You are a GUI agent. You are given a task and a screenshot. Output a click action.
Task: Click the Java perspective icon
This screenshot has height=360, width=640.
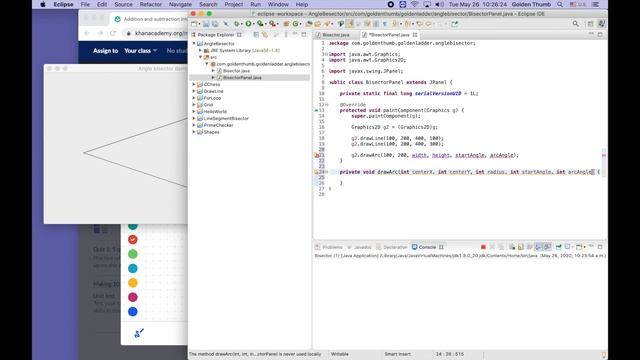click(x=601, y=24)
